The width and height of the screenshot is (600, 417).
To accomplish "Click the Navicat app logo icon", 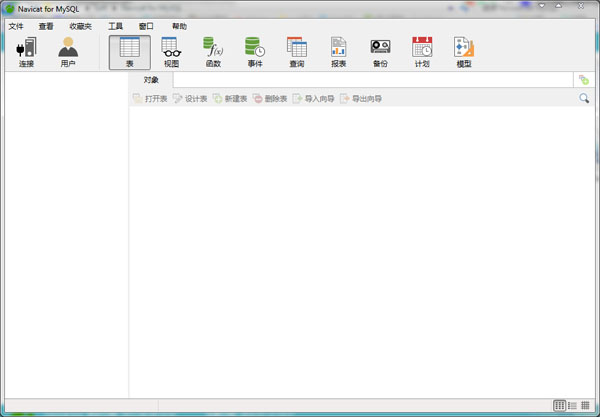I will [x=9, y=9].
